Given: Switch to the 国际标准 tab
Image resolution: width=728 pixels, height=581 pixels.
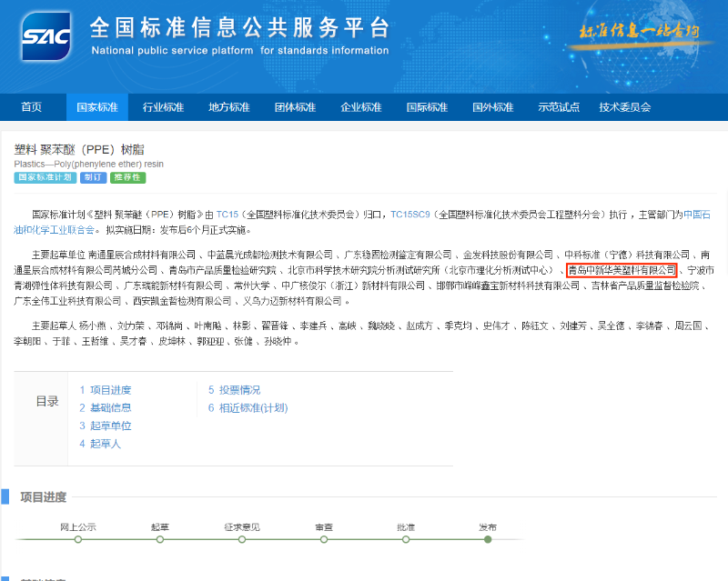Looking at the screenshot, I should pos(427,106).
